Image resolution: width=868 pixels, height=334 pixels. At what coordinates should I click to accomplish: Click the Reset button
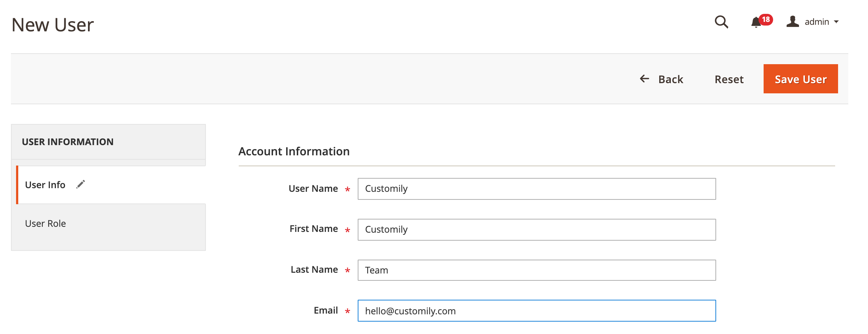point(729,79)
